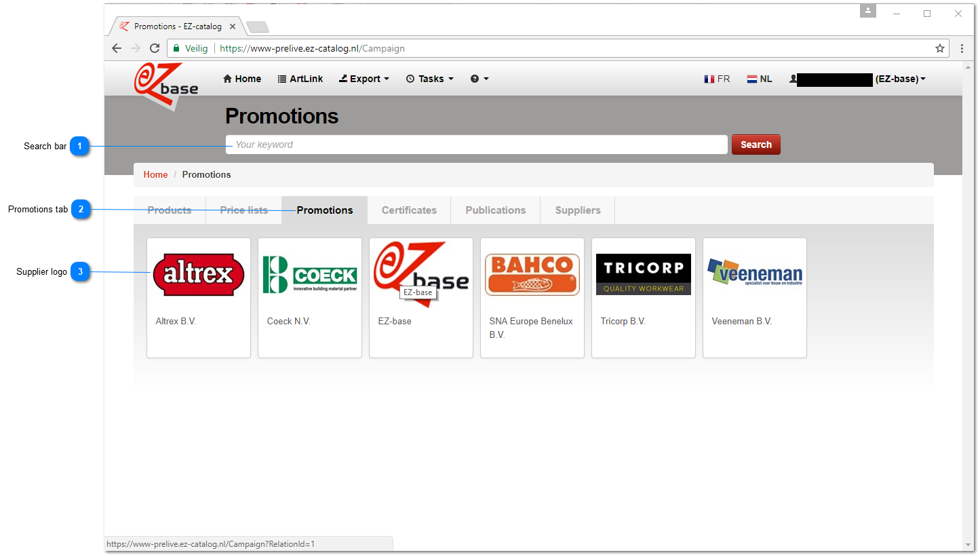
Task: Switch to the Publications tab
Action: 496,210
